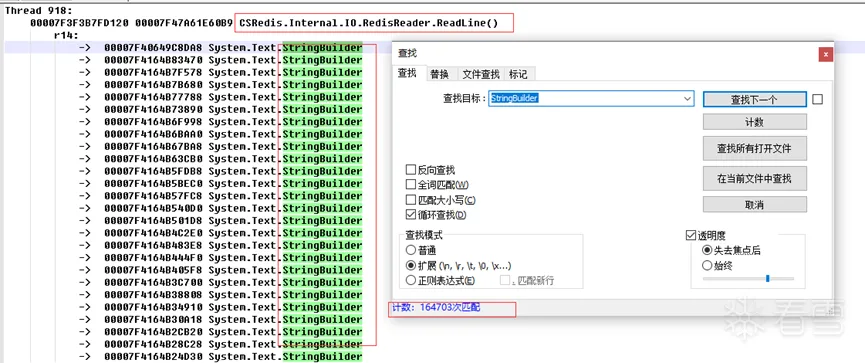Click address 00007F4164B5BEC0 line
Screen dimensions: 865x363
point(220,183)
